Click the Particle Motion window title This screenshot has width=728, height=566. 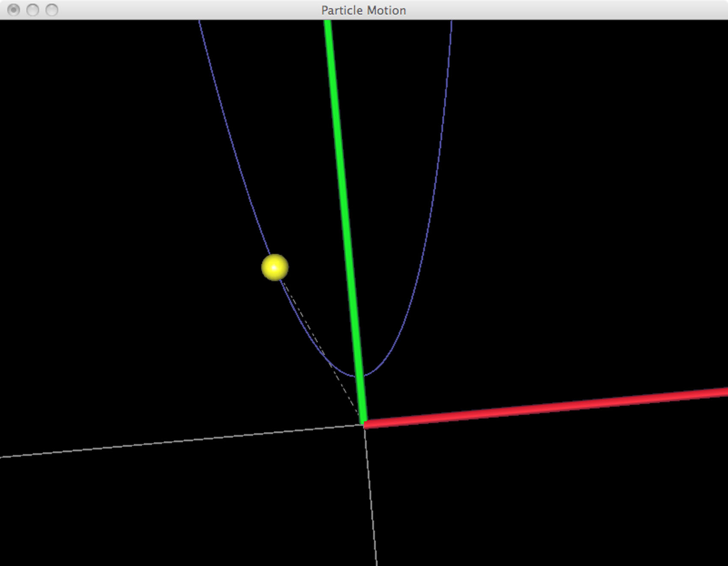tap(363, 10)
